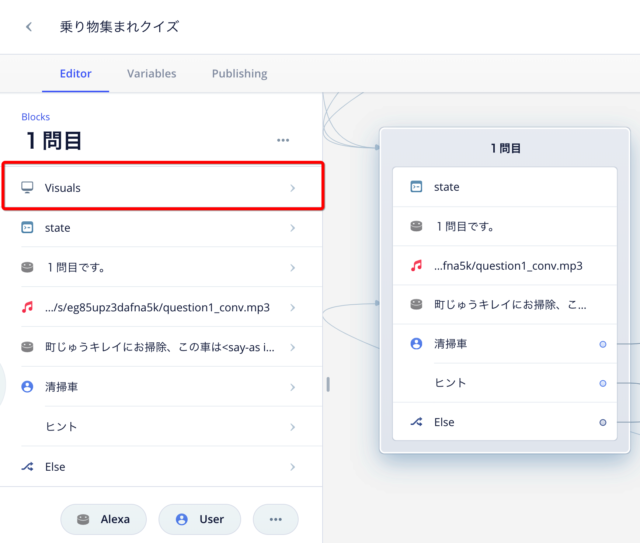Click the Else output port circle on canvas
This screenshot has width=640, height=543.
click(x=602, y=423)
